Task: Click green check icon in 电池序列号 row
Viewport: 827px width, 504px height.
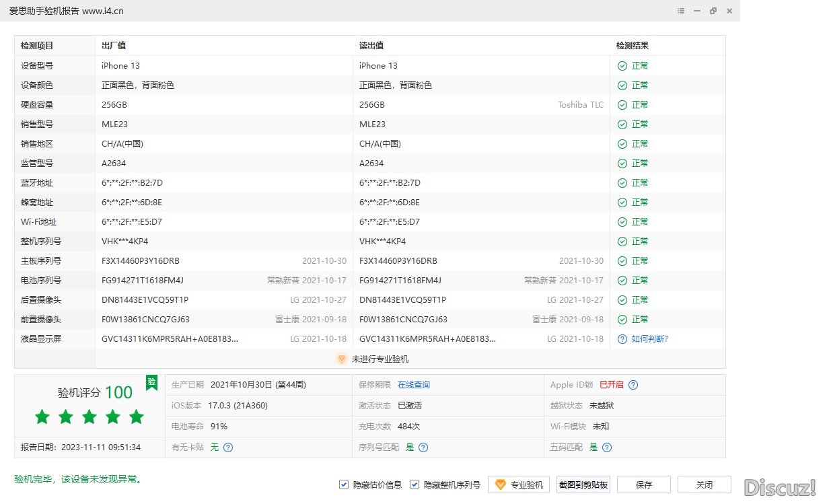Action: pyautogui.click(x=622, y=281)
